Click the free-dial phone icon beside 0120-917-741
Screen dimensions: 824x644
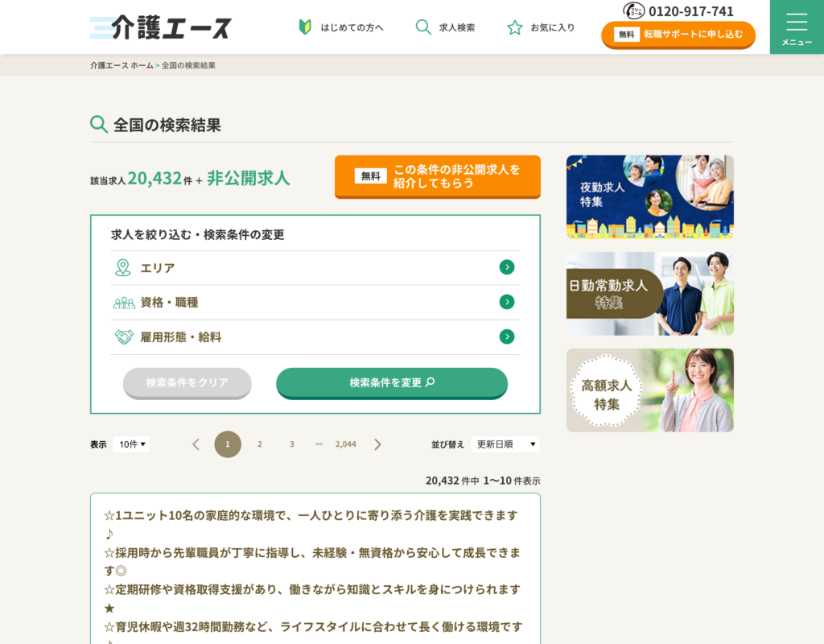633,10
